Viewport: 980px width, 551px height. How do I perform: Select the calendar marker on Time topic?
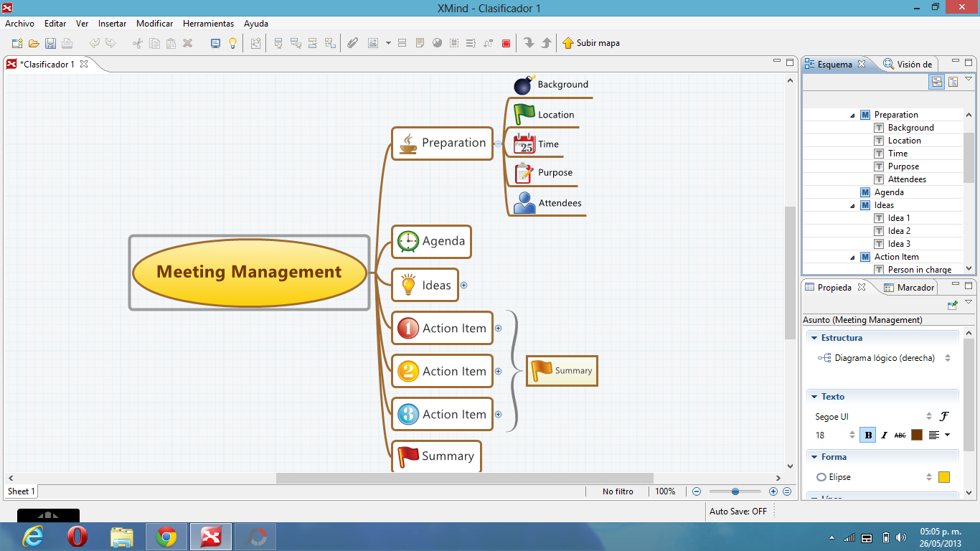tap(524, 143)
